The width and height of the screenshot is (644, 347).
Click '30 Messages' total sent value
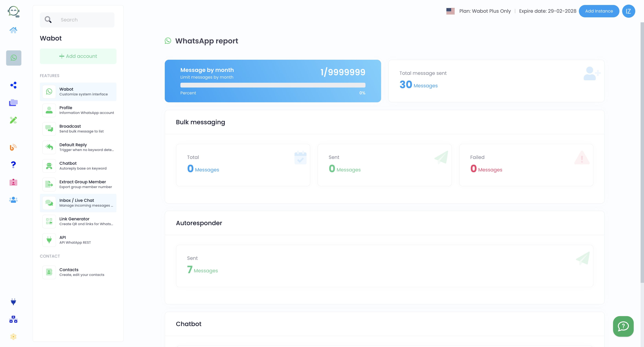click(x=419, y=85)
